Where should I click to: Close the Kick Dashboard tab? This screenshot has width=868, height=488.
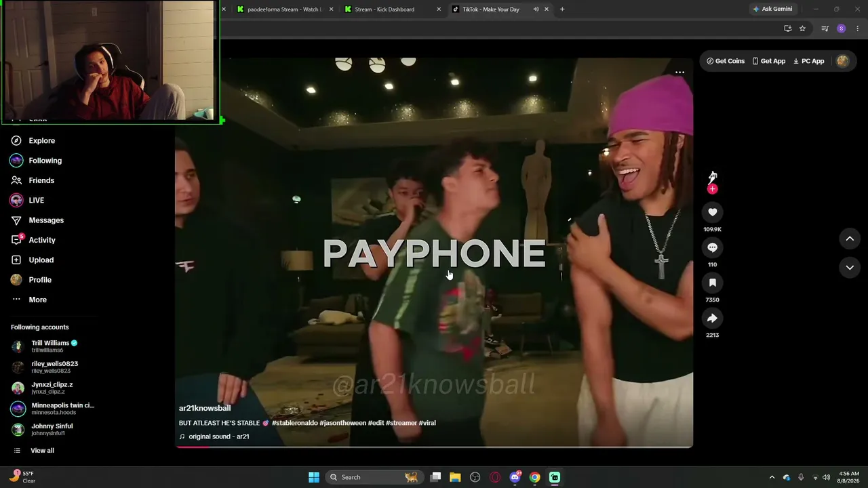pos(439,9)
